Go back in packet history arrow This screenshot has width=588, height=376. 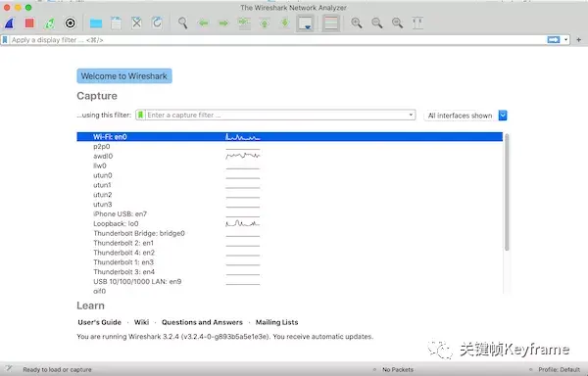[x=203, y=23]
